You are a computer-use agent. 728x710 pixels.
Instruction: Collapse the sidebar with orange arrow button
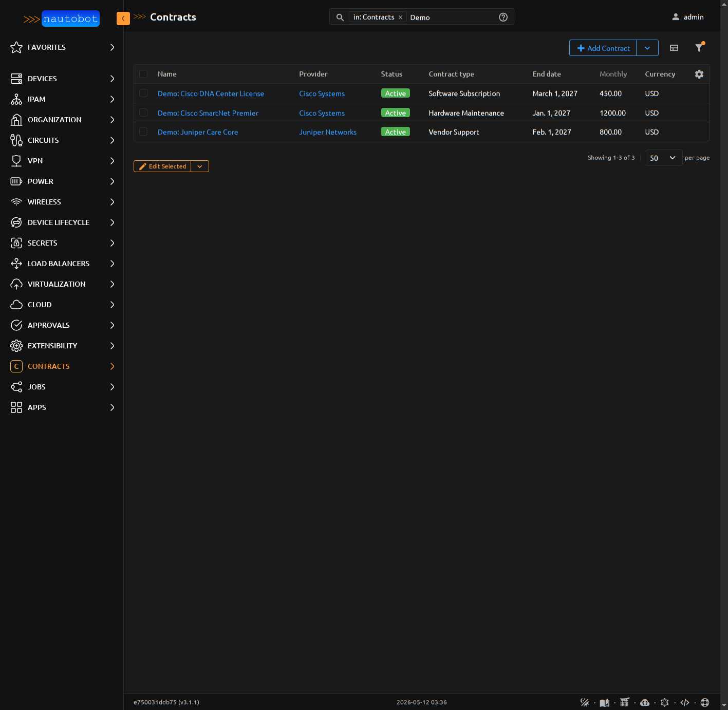click(123, 18)
